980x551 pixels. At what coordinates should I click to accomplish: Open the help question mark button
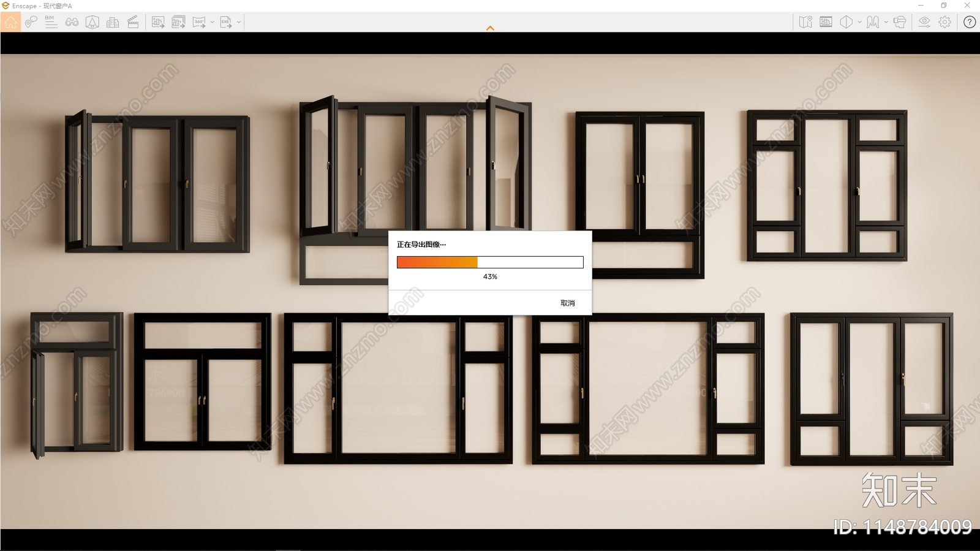(x=970, y=22)
